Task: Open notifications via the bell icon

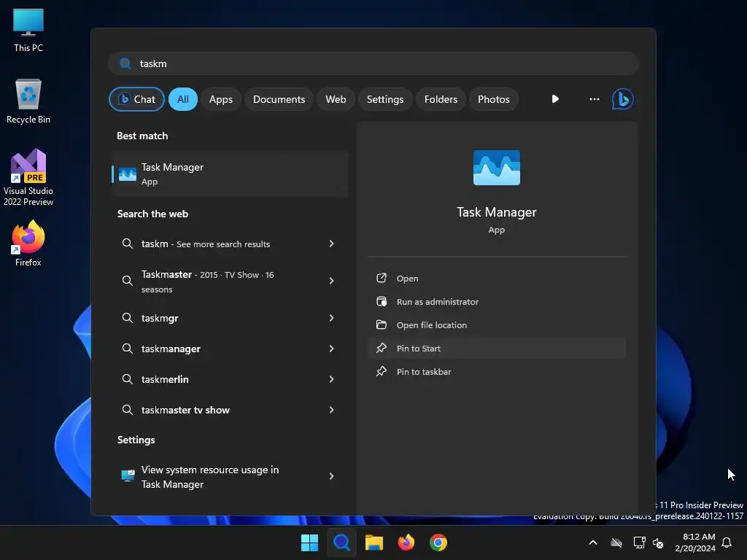Action: [x=727, y=542]
